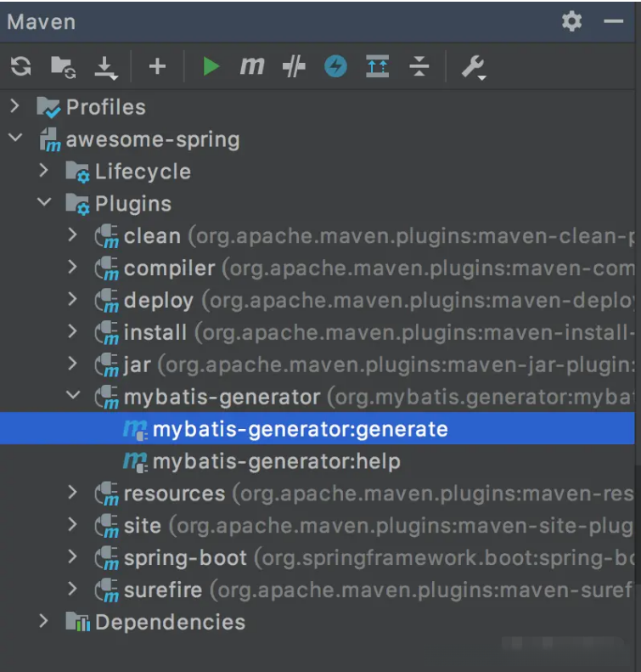
Task: Click the Profiles folder checkmark icon
Action: pyautogui.click(x=48, y=108)
